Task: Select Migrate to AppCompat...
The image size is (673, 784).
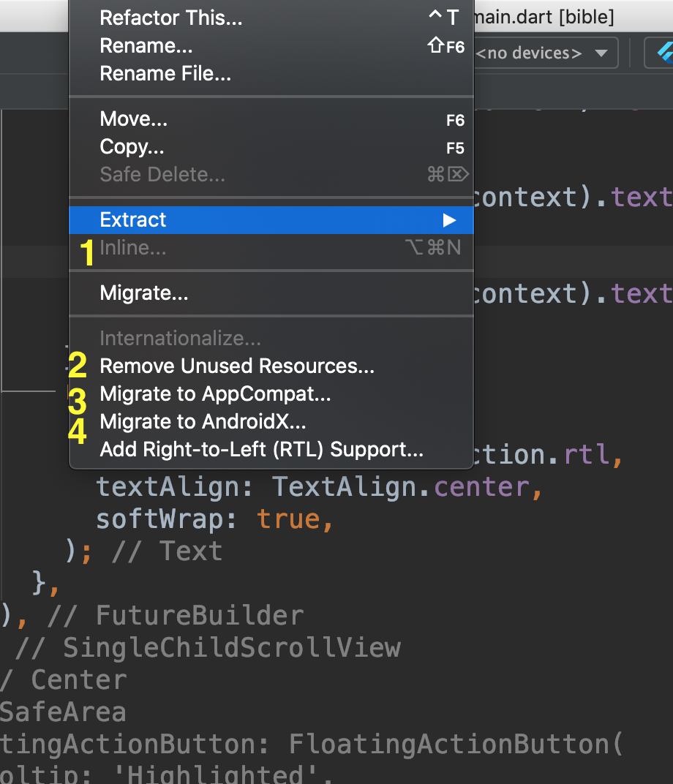Action: click(215, 394)
